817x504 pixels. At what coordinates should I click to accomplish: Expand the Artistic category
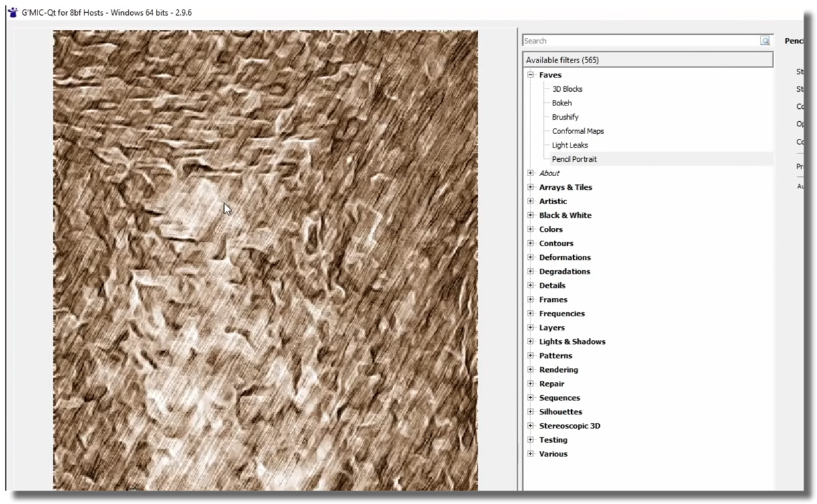point(530,201)
